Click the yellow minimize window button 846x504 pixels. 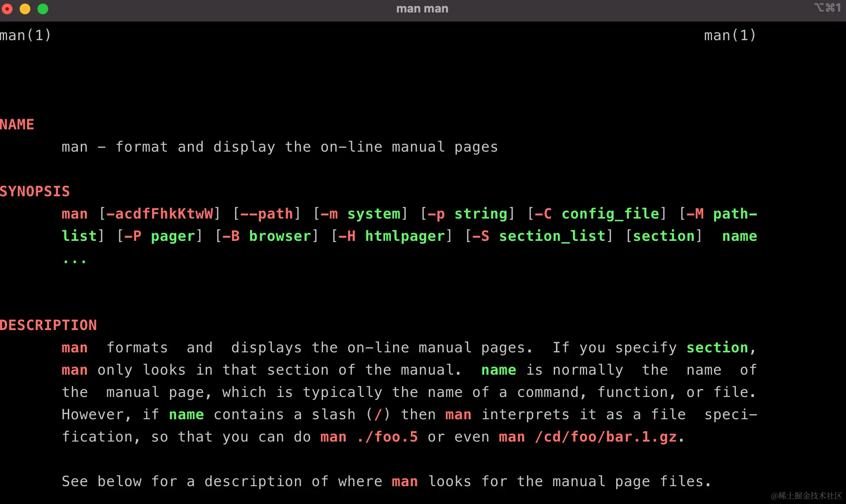pyautogui.click(x=25, y=9)
